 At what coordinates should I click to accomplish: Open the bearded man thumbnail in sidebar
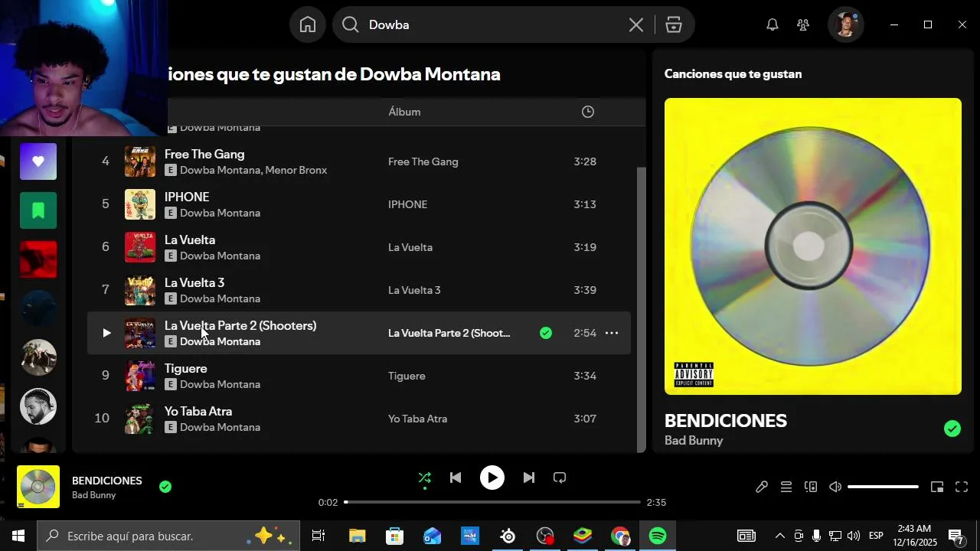[38, 406]
